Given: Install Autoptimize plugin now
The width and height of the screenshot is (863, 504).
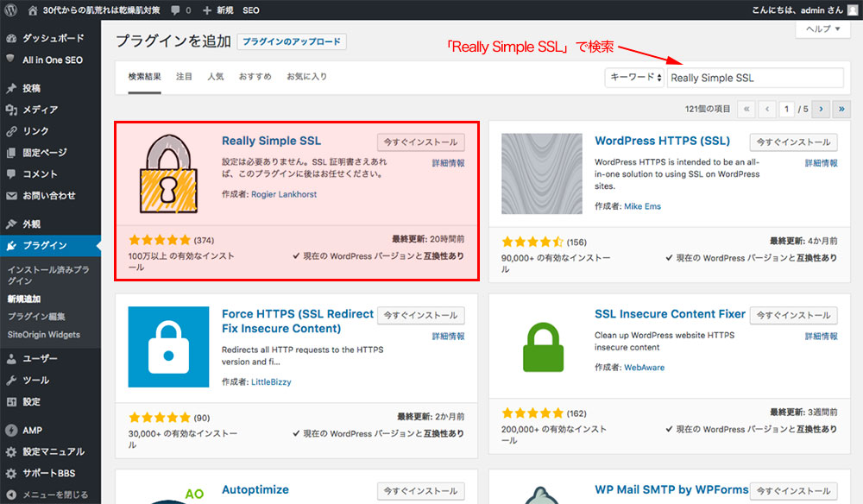Looking at the screenshot, I should 421,491.
